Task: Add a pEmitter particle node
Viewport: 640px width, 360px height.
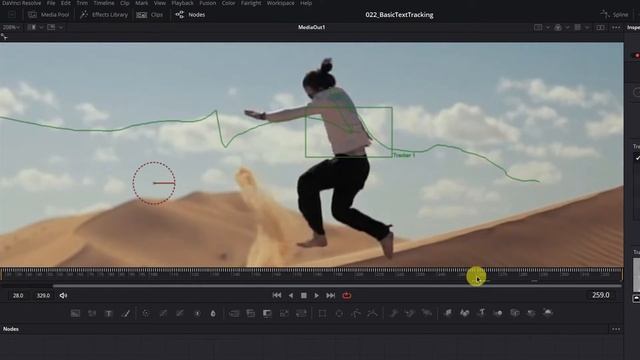Action: point(393,313)
